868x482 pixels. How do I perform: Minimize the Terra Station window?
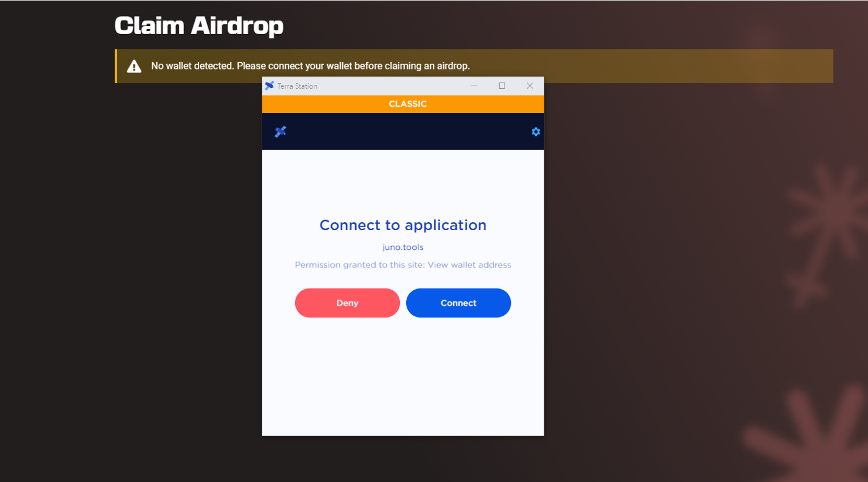[x=474, y=86]
